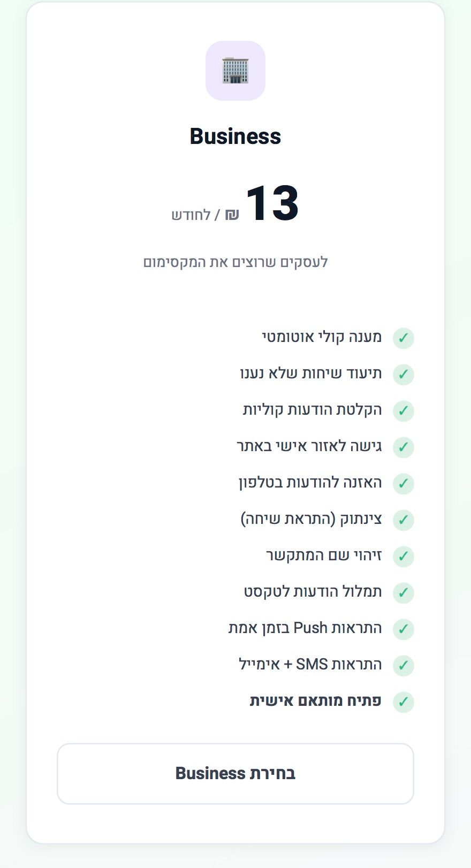The width and height of the screenshot is (471, 868).
Task: Click the לעסקים שרוצים את המקסימום subtitle
Action: (x=236, y=262)
